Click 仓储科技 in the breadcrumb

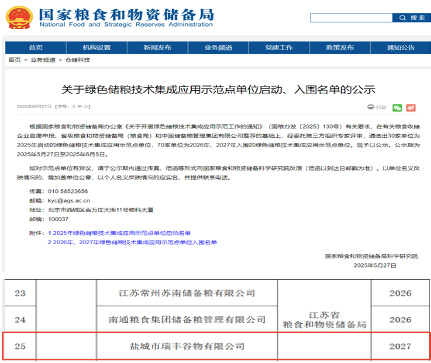click(x=78, y=60)
